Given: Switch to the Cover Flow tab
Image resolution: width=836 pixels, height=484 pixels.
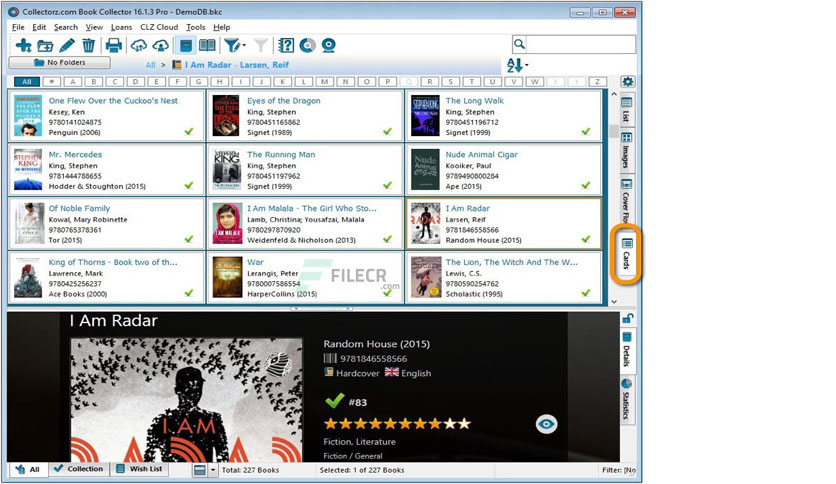Looking at the screenshot, I should tap(627, 200).
